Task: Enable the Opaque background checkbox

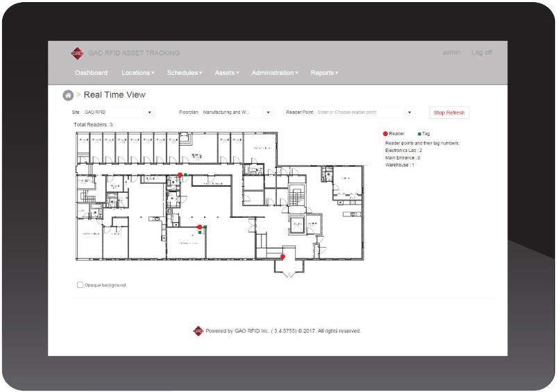Action: (x=80, y=284)
